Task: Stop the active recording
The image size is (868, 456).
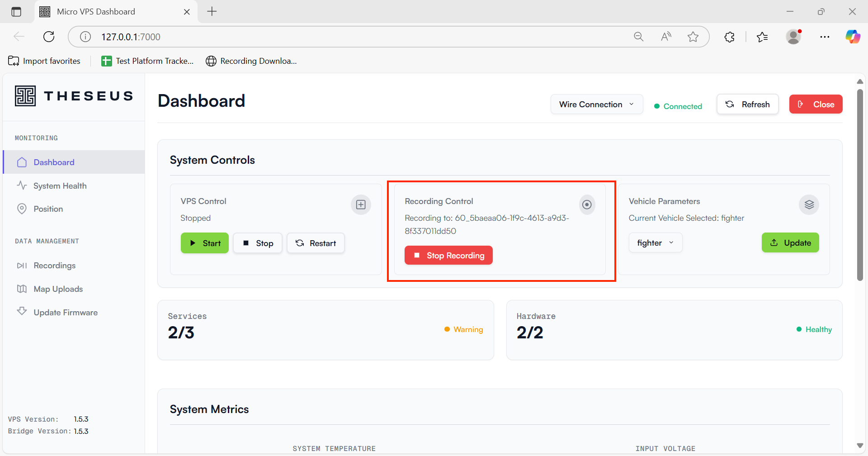Action: tap(448, 256)
